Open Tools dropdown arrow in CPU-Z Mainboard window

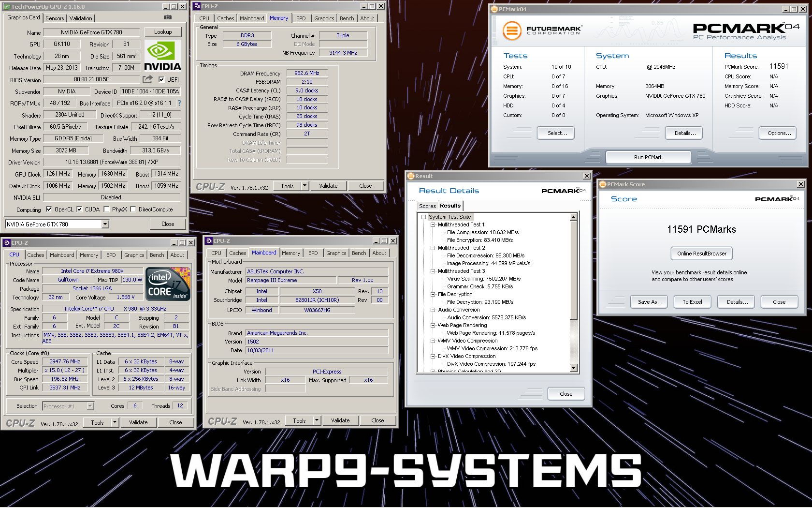[317, 420]
